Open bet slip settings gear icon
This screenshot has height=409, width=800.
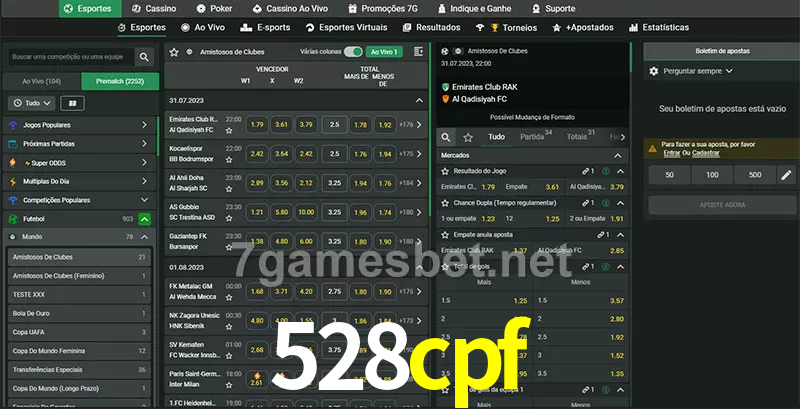click(x=654, y=71)
